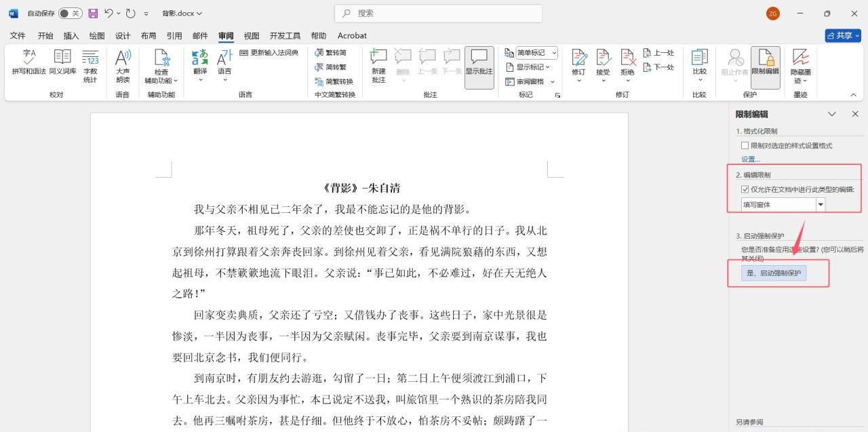Uncheck 仅允许在文档中进行此类型的编辑
The height and width of the screenshot is (432, 868).
pyautogui.click(x=745, y=189)
